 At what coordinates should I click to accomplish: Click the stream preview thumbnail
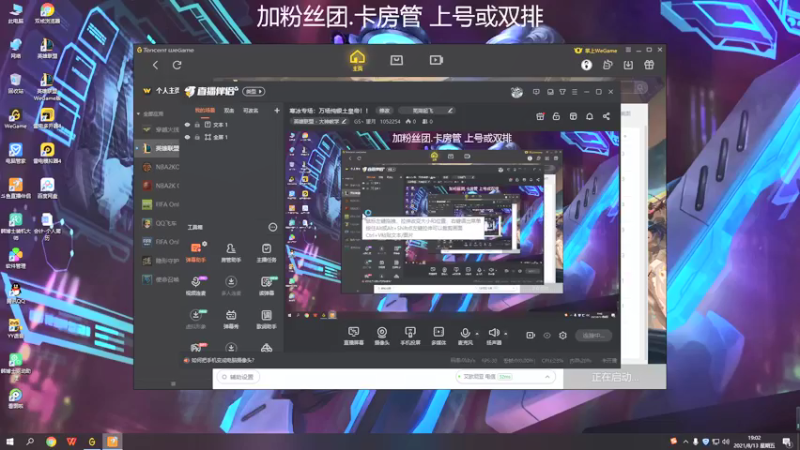click(x=452, y=225)
